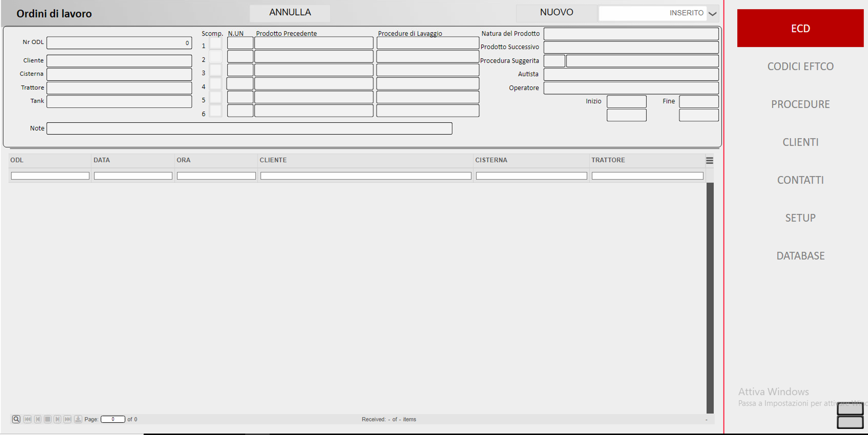Image resolution: width=868 pixels, height=435 pixels.
Task: Focus the upper Inizio field
Action: coord(627,101)
